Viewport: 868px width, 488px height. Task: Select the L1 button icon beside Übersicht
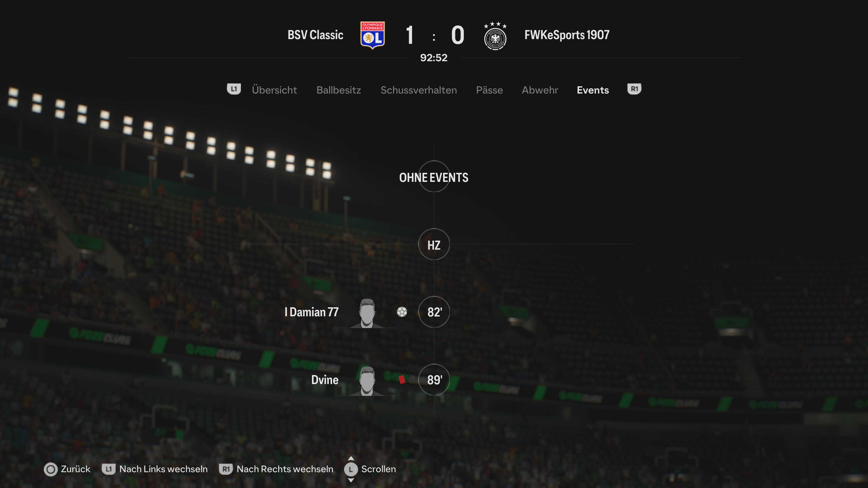(234, 89)
